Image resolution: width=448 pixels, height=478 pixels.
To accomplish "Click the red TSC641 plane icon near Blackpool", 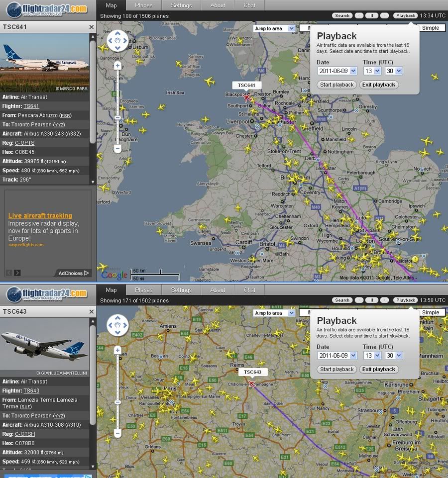I will pyautogui.click(x=246, y=97).
